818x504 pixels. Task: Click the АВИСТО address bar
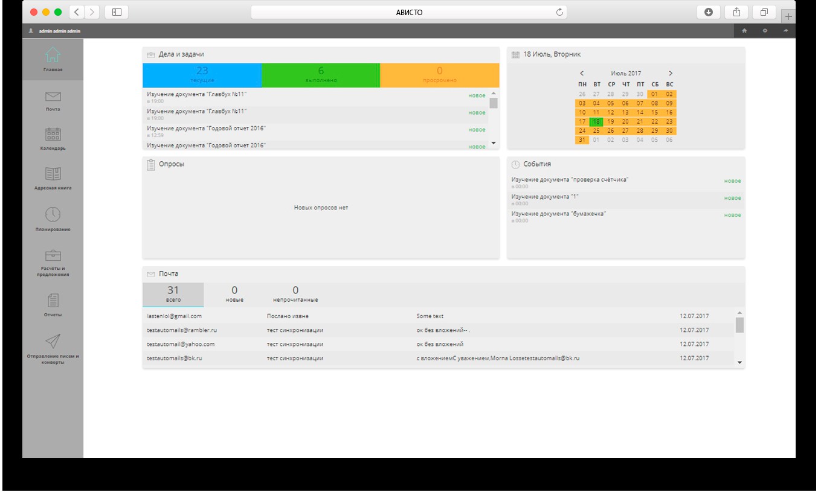409,12
